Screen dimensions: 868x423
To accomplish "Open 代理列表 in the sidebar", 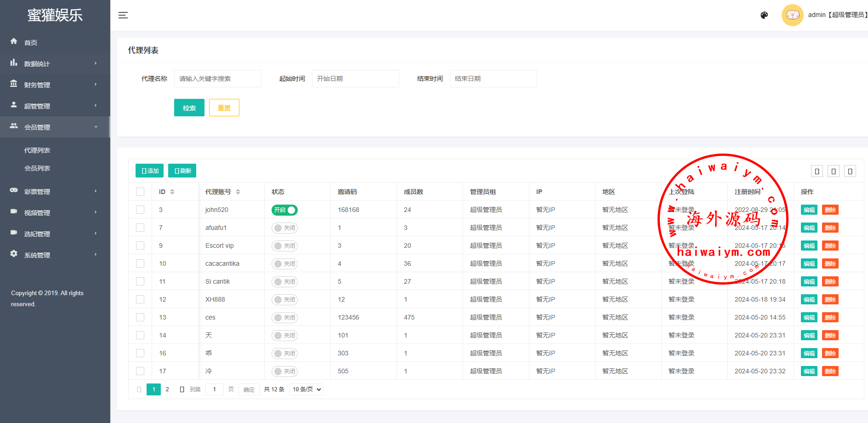I will (x=37, y=150).
